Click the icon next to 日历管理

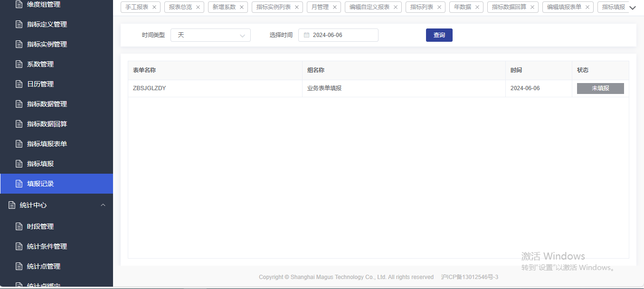(x=19, y=84)
